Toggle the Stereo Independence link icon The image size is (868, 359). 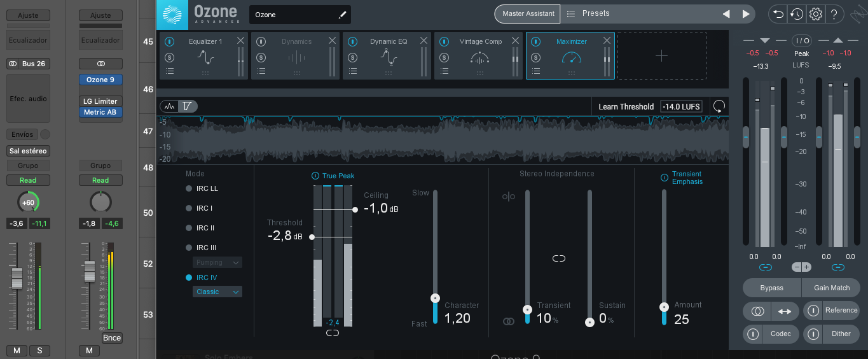[x=559, y=258]
